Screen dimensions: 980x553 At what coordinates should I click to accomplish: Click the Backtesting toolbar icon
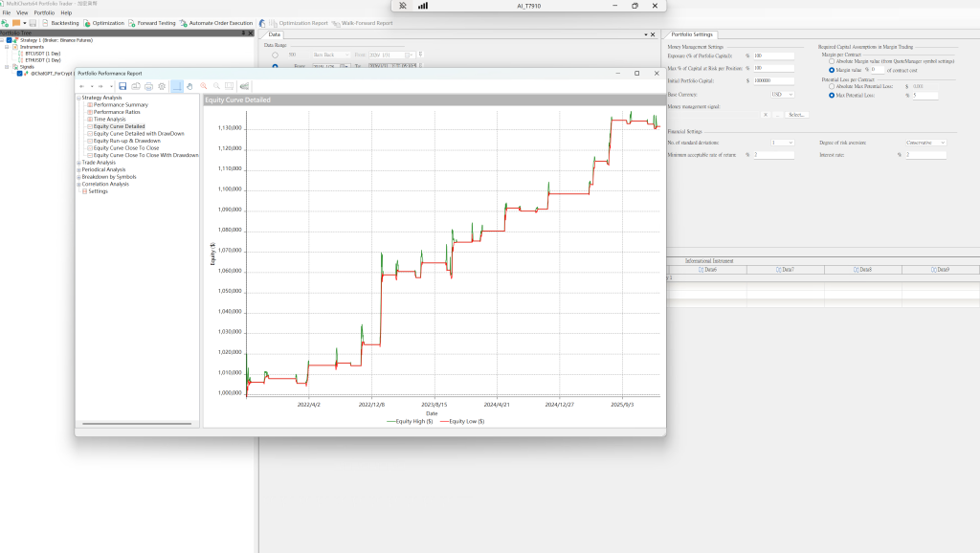pos(46,22)
